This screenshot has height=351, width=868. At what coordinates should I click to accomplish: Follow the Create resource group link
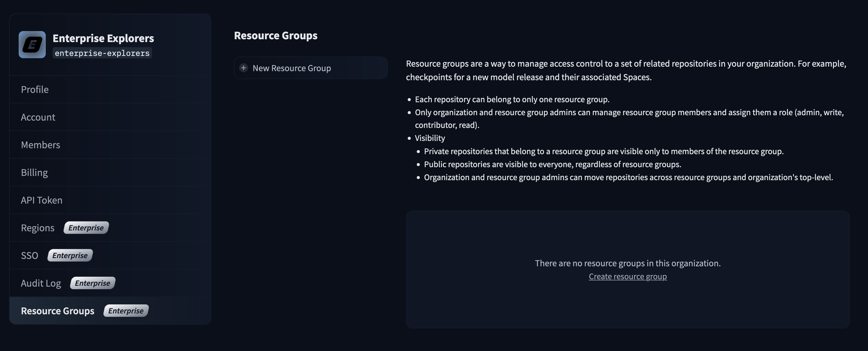(628, 276)
